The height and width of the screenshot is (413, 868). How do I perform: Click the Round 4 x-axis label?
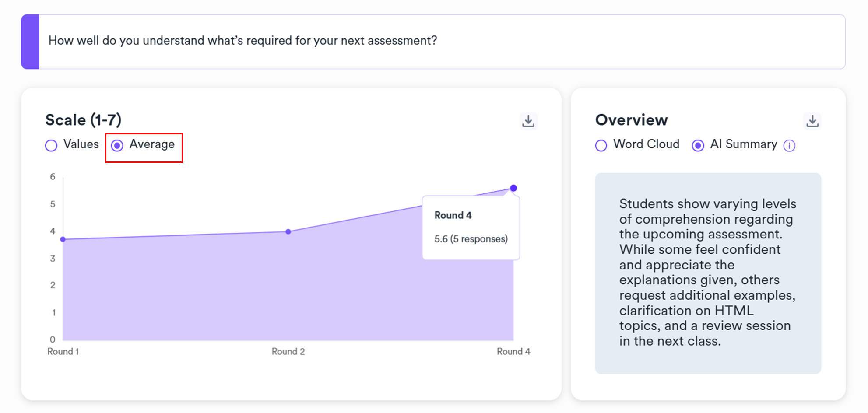point(513,352)
